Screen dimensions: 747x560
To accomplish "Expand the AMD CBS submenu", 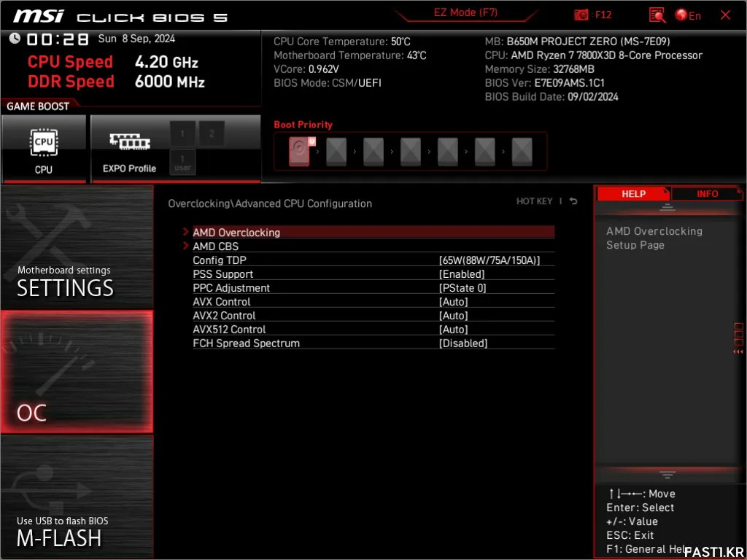I will click(x=373, y=246).
